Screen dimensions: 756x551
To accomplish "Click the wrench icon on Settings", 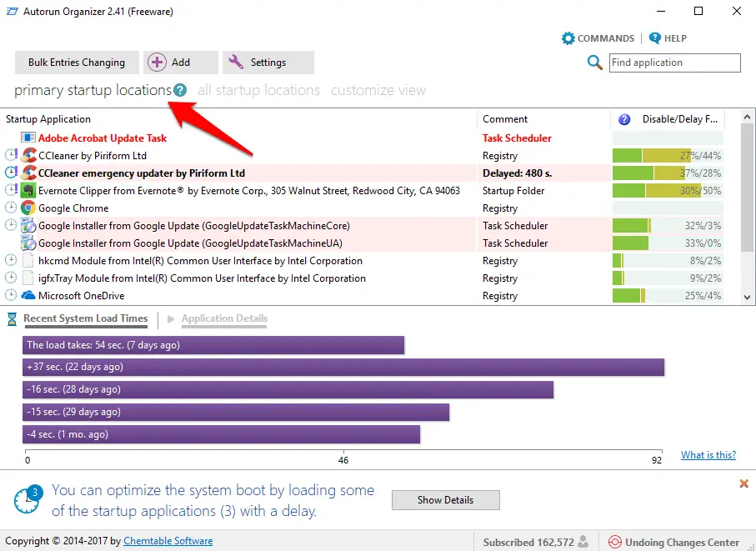I will (x=236, y=62).
